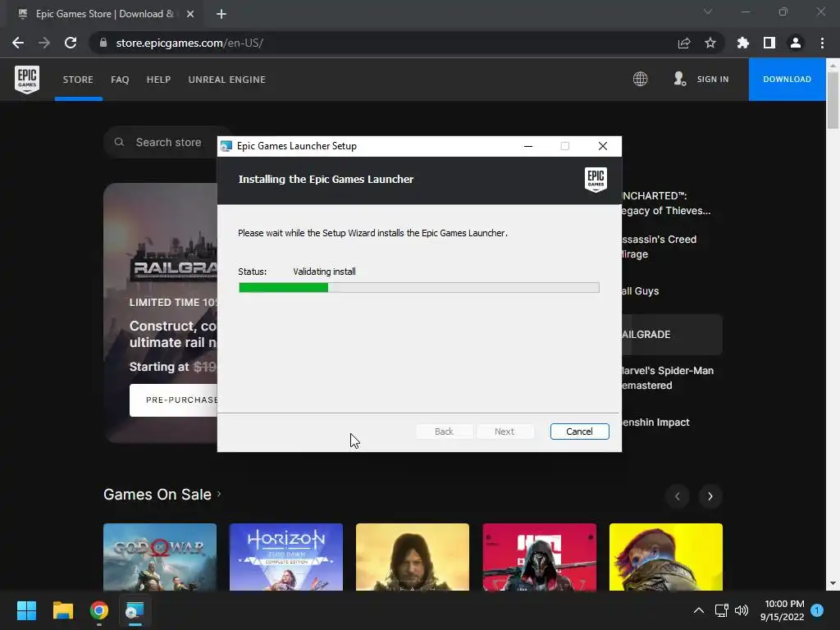Open the Chrome three-dot menu
The image size is (840, 630).
coord(822,43)
